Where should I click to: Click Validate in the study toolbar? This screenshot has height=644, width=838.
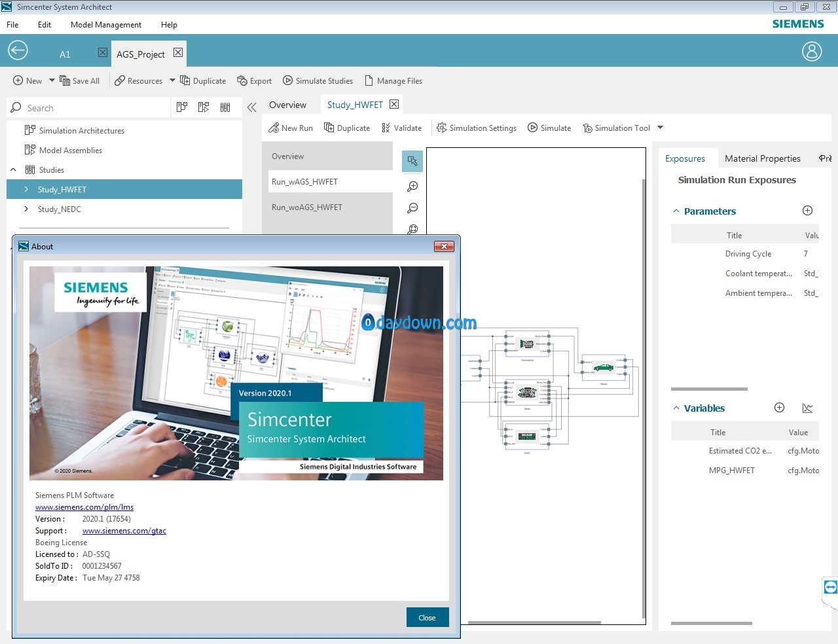pyautogui.click(x=401, y=128)
